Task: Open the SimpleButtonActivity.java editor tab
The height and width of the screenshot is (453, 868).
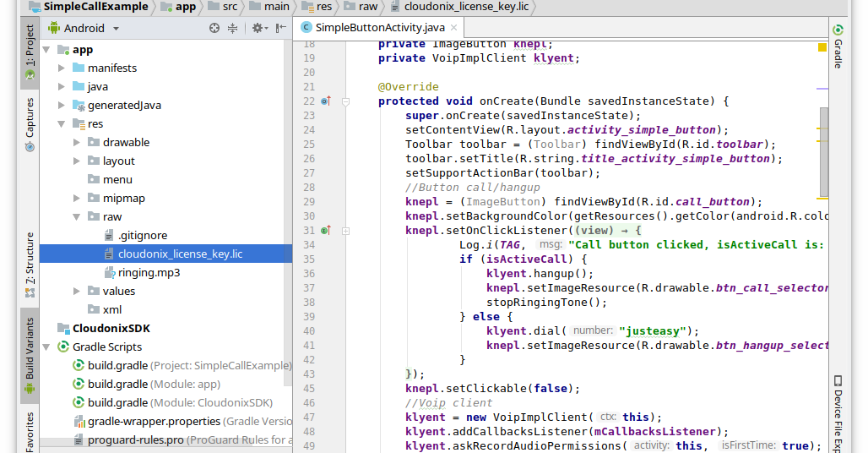Action: click(x=380, y=28)
